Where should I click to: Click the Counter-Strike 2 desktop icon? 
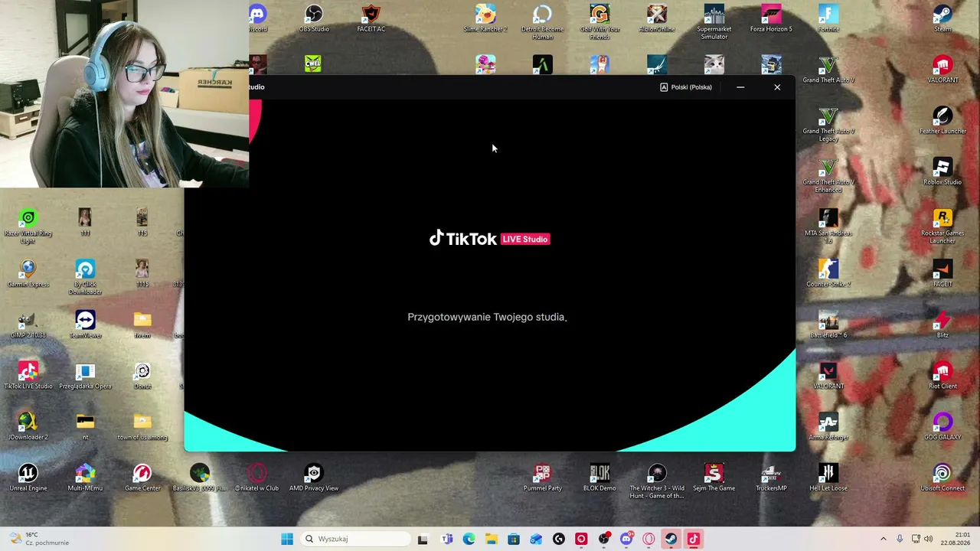[828, 273]
